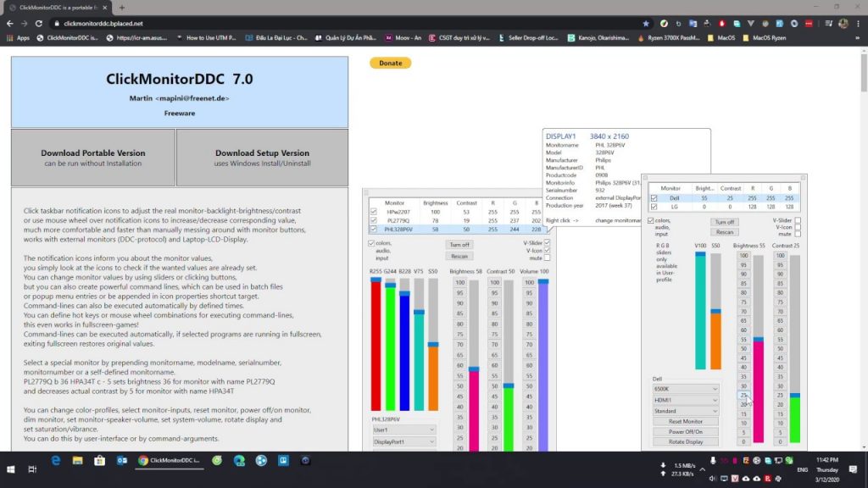Click the ENG language indicator
Screen dimensions: 868x488
(802, 469)
